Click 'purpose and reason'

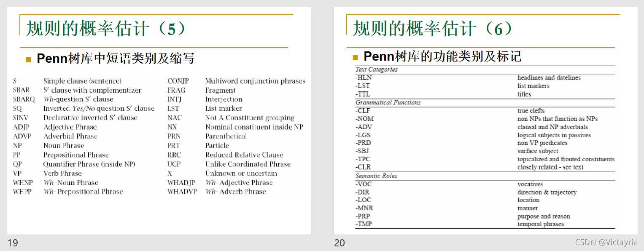tap(544, 216)
